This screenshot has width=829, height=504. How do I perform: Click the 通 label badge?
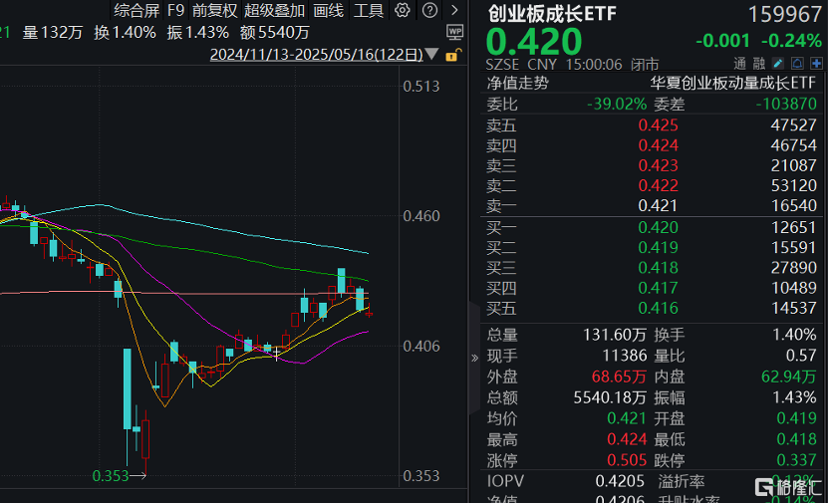pos(739,64)
